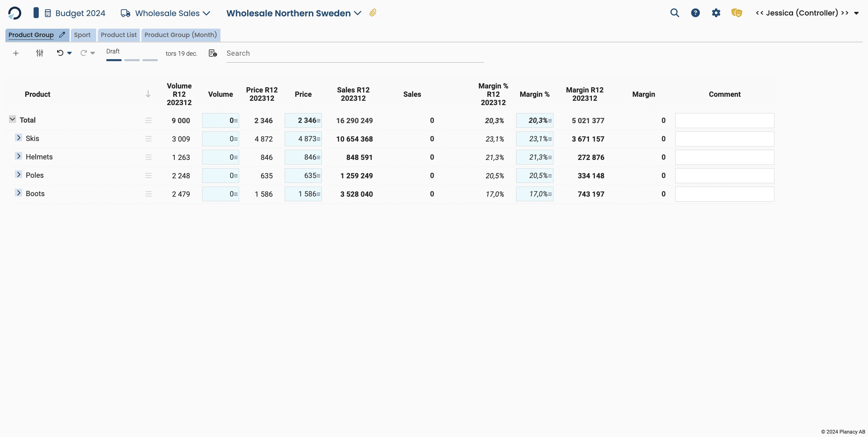Open the filter sliders icon

pos(40,53)
